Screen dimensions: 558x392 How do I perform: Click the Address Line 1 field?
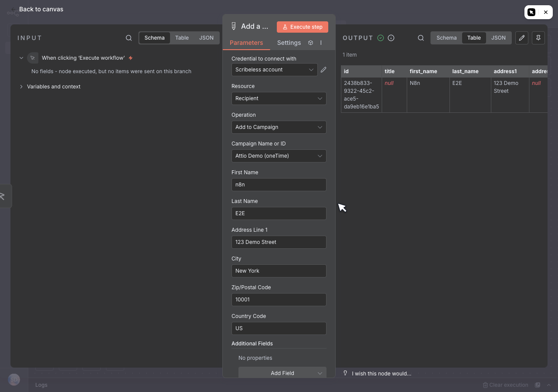(x=279, y=242)
